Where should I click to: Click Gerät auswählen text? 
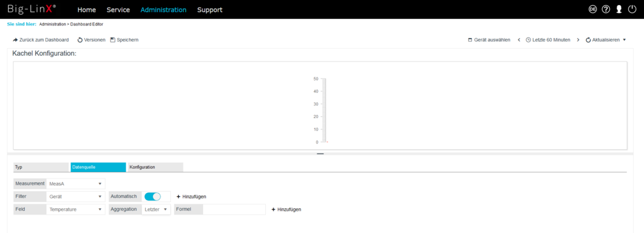click(x=492, y=40)
